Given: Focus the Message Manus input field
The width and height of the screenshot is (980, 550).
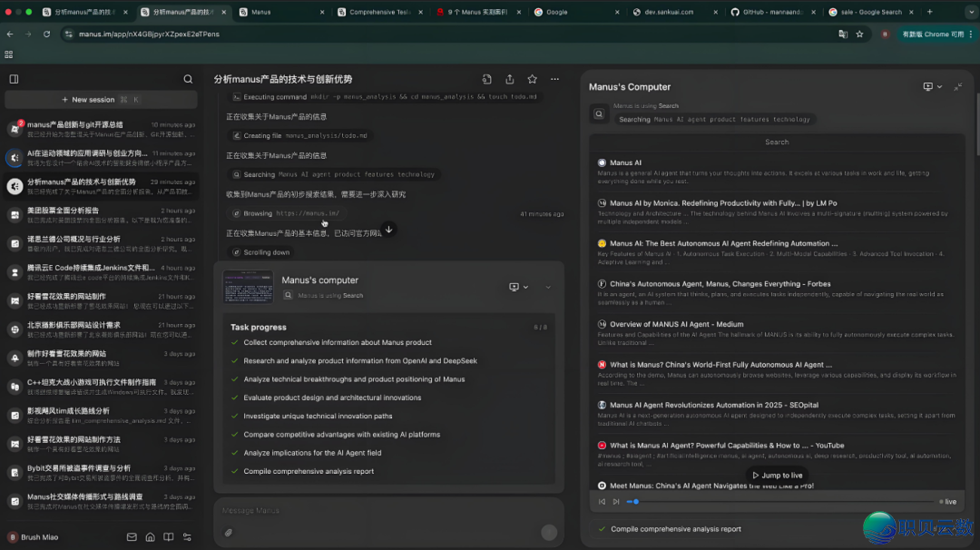Looking at the screenshot, I should (x=387, y=511).
